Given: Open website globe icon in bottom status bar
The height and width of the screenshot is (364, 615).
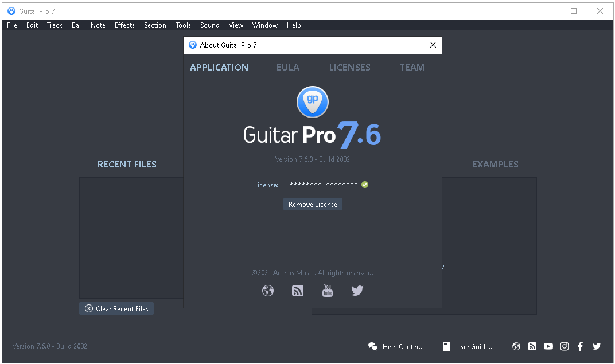Looking at the screenshot, I should point(516,346).
